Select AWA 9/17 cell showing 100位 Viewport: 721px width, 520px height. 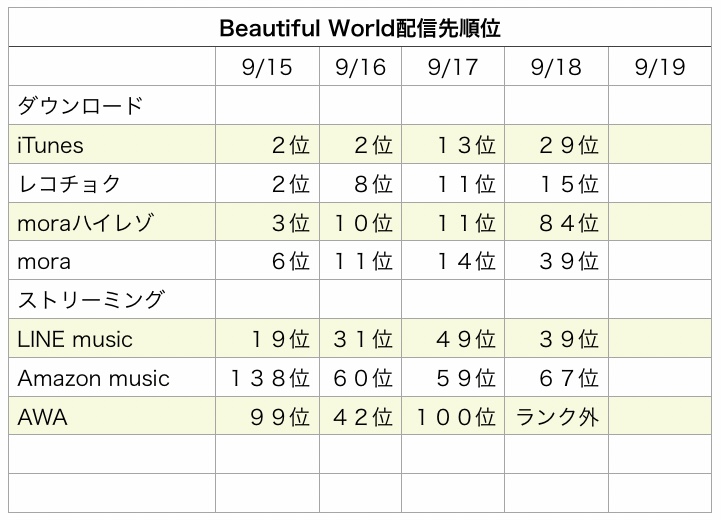(453, 416)
